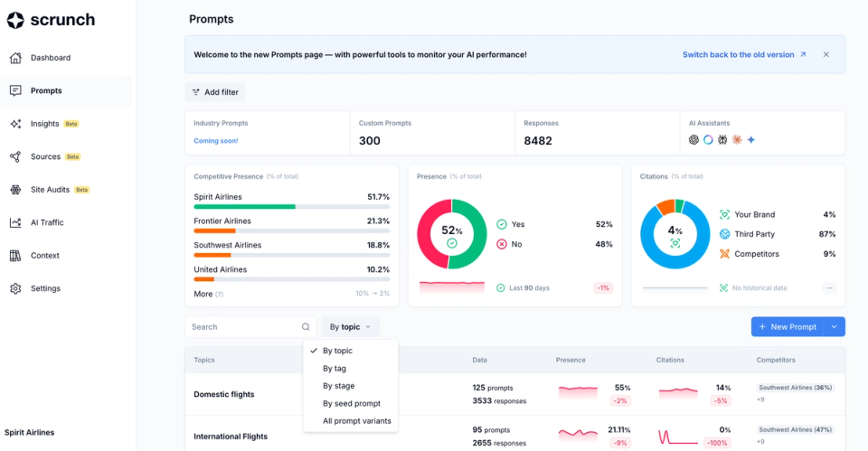Click the plus icon on New Prompt

point(762,327)
